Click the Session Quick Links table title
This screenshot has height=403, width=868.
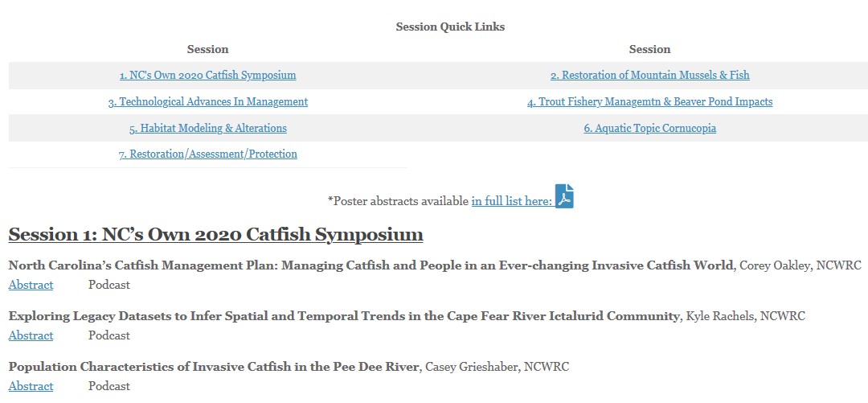click(450, 27)
